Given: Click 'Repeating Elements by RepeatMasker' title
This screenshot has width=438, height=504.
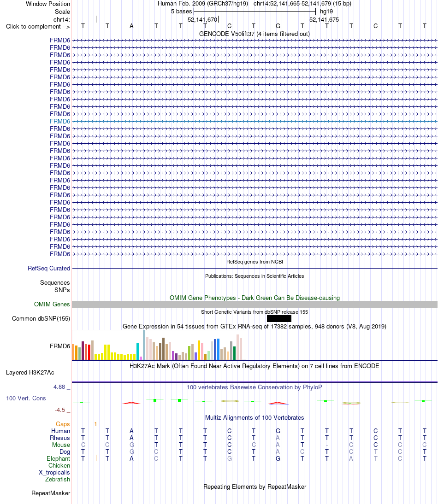Looking at the screenshot, I should [255, 486].
